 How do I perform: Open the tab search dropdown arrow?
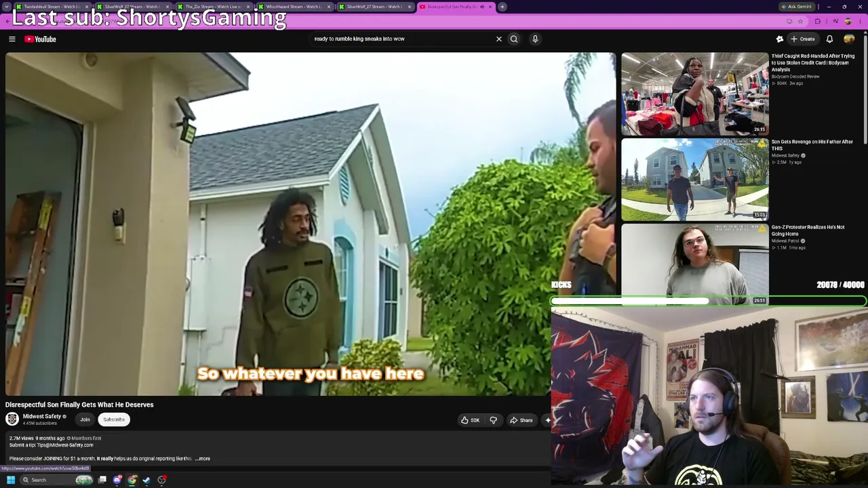[7, 7]
